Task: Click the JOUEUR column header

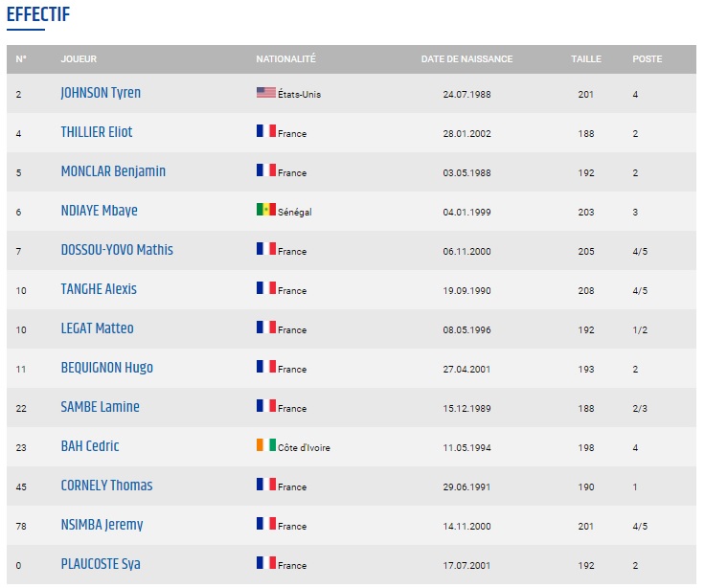Action: 79,59
